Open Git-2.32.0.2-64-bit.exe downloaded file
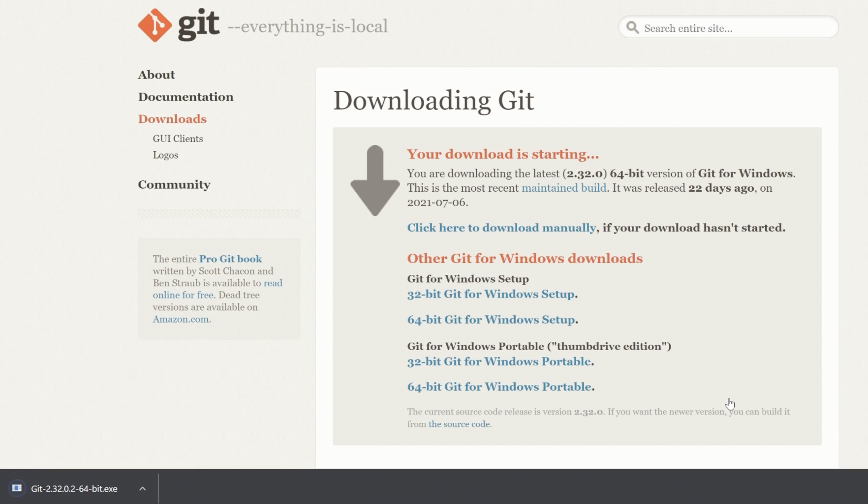The height and width of the screenshot is (504, 868). click(74, 488)
